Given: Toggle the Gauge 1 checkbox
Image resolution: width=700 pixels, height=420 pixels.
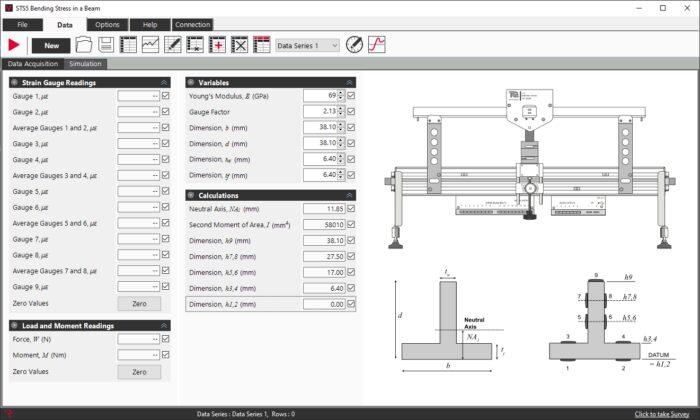Looking at the screenshot, I should (x=166, y=96).
